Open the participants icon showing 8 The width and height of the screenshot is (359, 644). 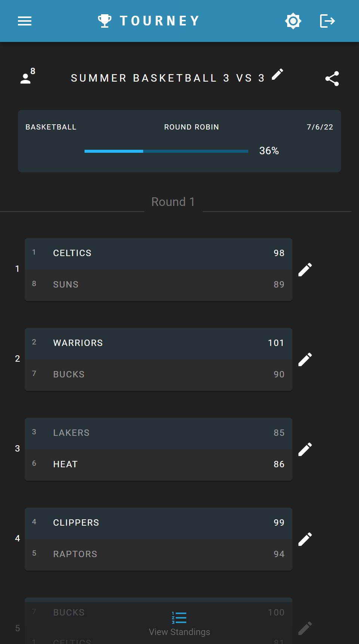click(27, 77)
